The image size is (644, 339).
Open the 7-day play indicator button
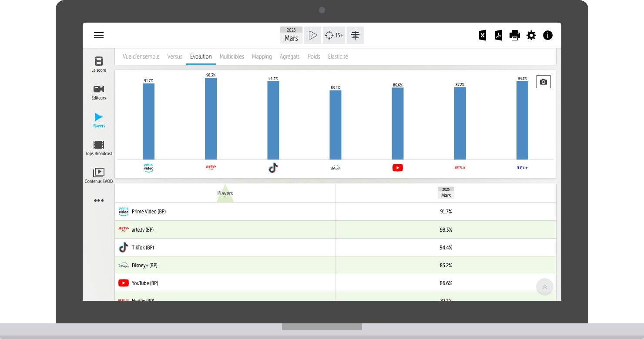(312, 36)
